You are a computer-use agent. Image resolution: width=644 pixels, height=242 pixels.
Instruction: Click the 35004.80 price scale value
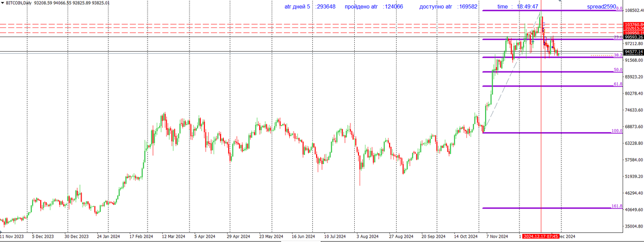[x=634, y=226]
